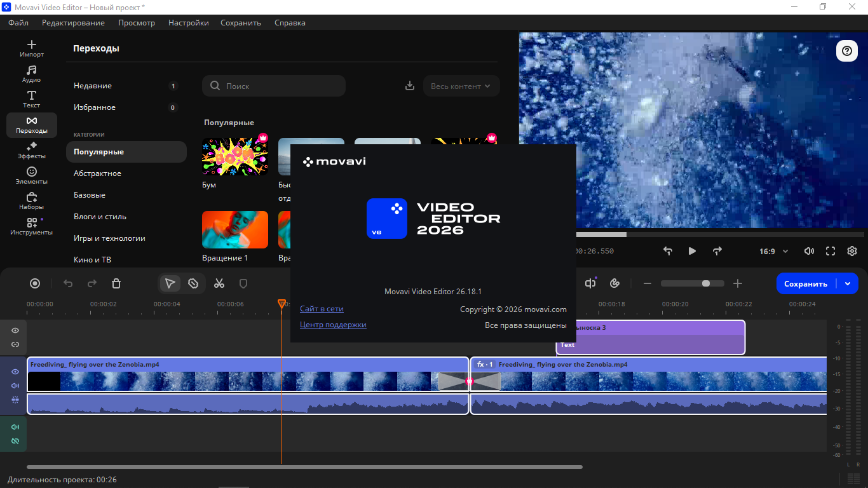This screenshot has width=868, height=488.
Task: Redo the last undone action
Action: point(92,283)
